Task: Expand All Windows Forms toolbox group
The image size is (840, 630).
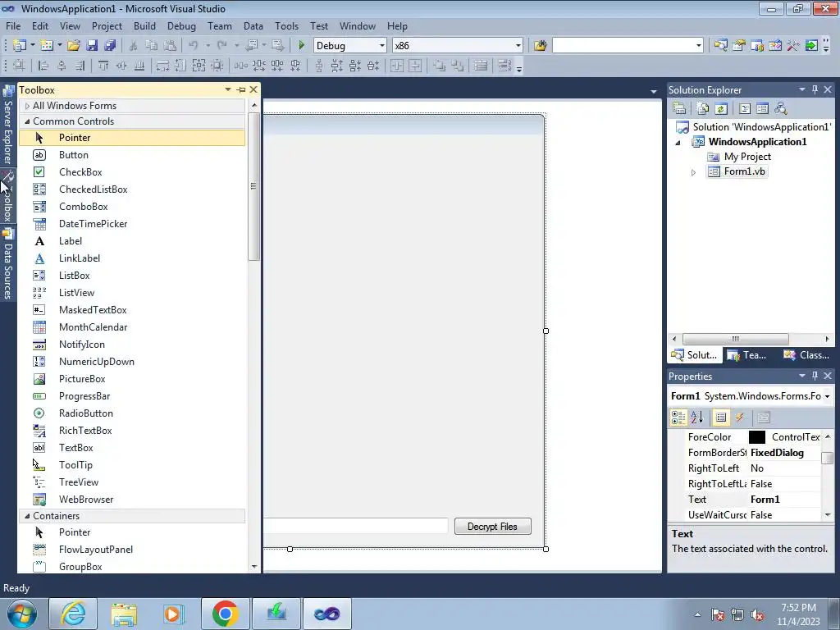Action: coord(27,106)
